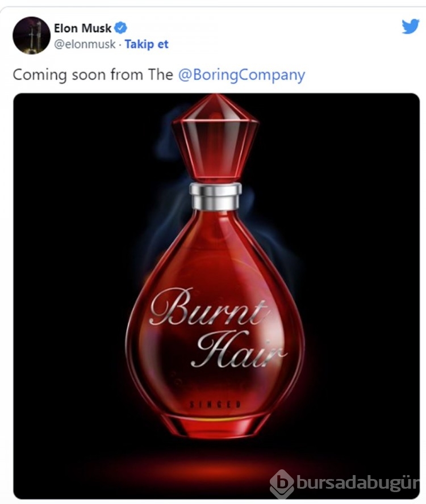Click the Coming soon from The text
426x504 pixels.
coord(93,75)
